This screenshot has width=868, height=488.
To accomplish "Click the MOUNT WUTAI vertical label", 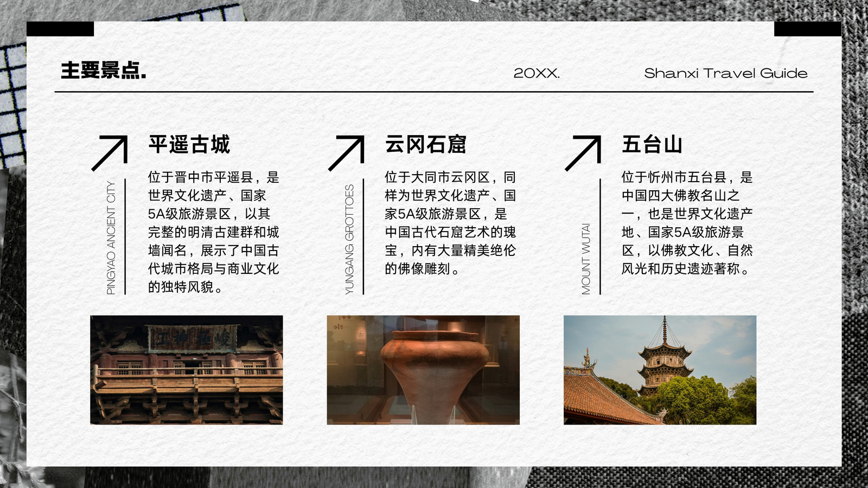I will 586,259.
